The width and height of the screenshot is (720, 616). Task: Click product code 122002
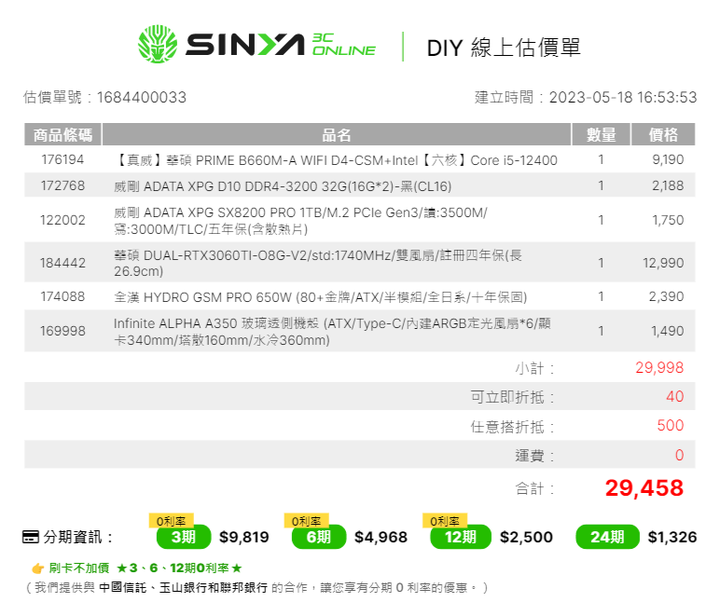click(x=63, y=220)
